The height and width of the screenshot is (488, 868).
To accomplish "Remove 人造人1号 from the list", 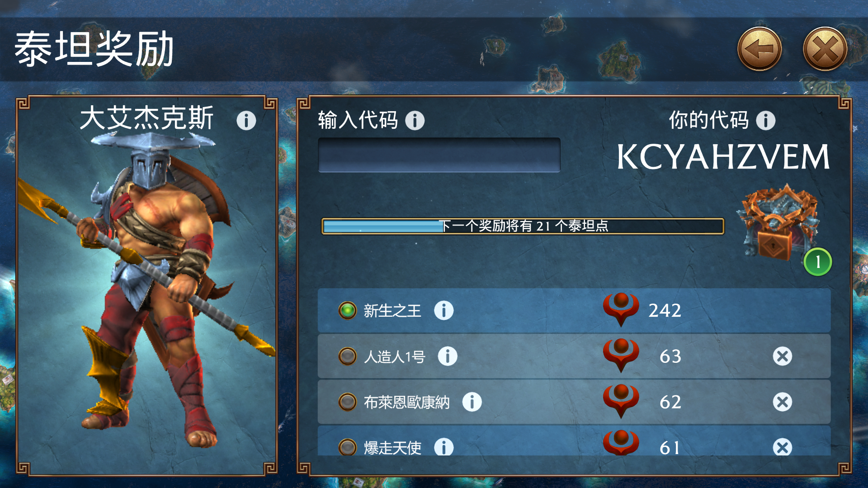I will (783, 356).
